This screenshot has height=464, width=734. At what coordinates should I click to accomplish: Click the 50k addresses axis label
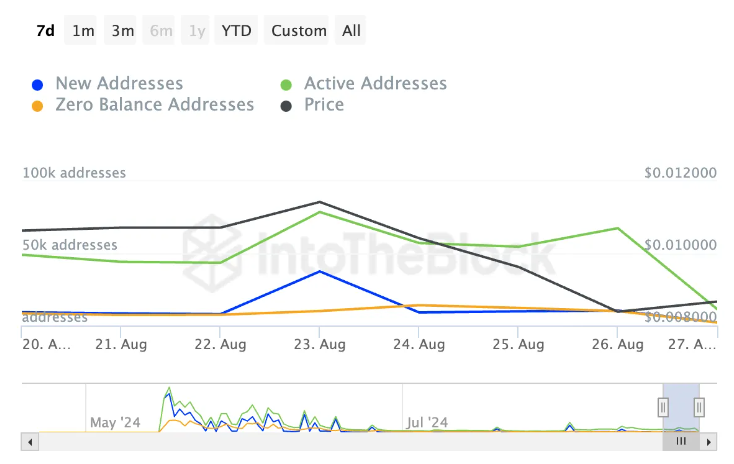click(70, 245)
